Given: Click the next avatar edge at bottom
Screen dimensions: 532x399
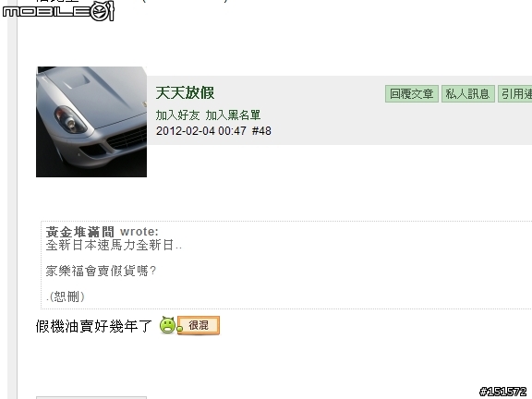Looking at the screenshot, I should [x=91, y=397].
